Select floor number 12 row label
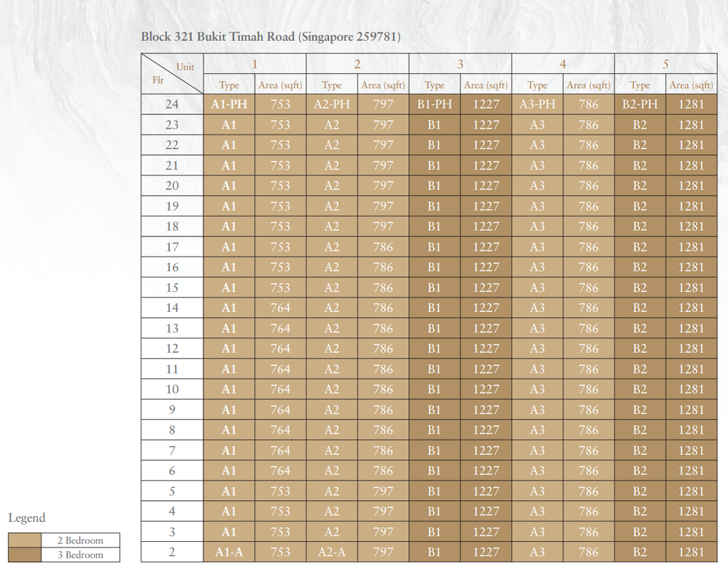Screen dimensions: 728x575 (172, 349)
